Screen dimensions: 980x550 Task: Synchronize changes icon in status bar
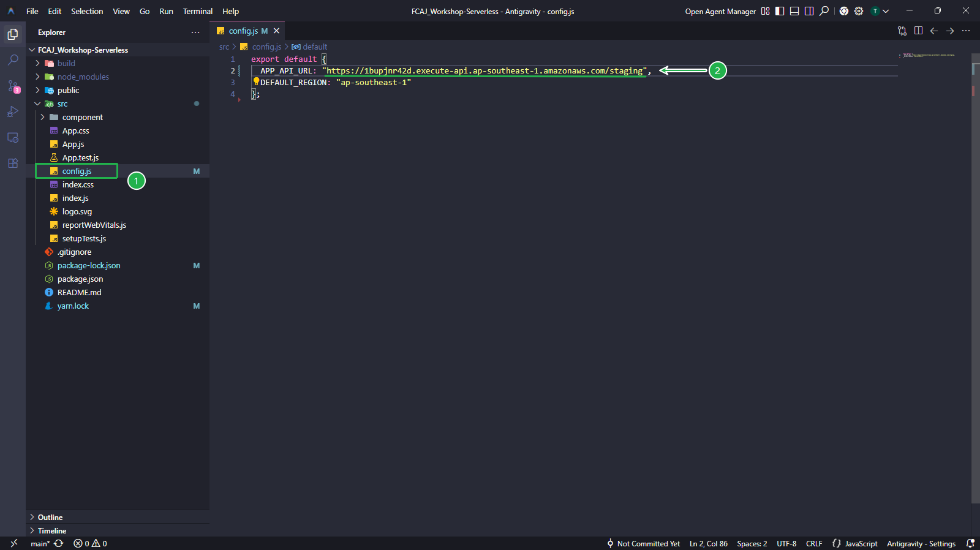[x=59, y=544]
